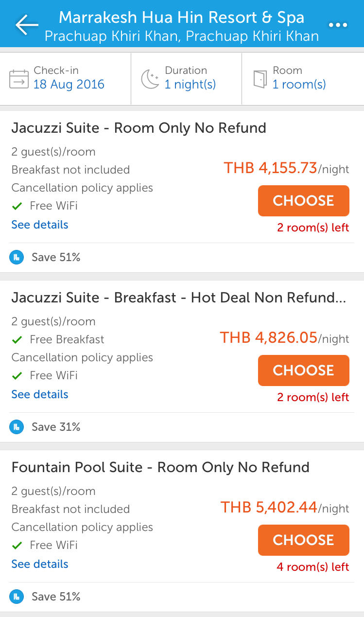Tap the moon duration icon
This screenshot has width=364, height=617.
pos(150,79)
